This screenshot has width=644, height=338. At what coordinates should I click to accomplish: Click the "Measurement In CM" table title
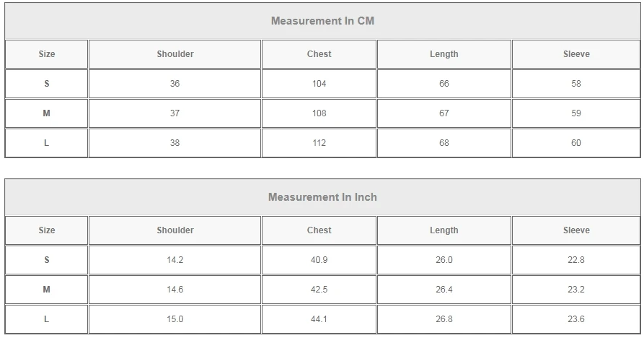[x=322, y=21]
